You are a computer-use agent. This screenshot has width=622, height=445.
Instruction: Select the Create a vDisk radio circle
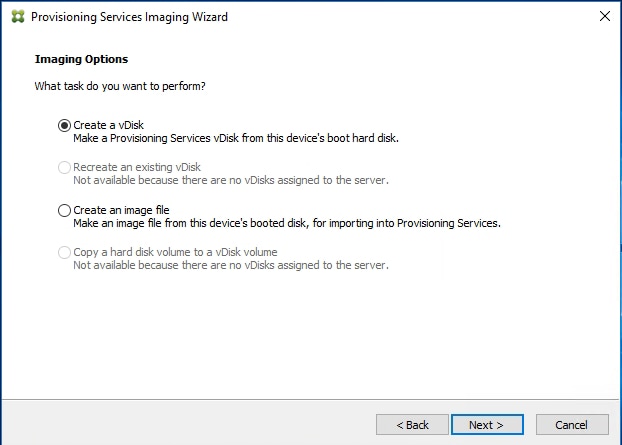pos(65,125)
